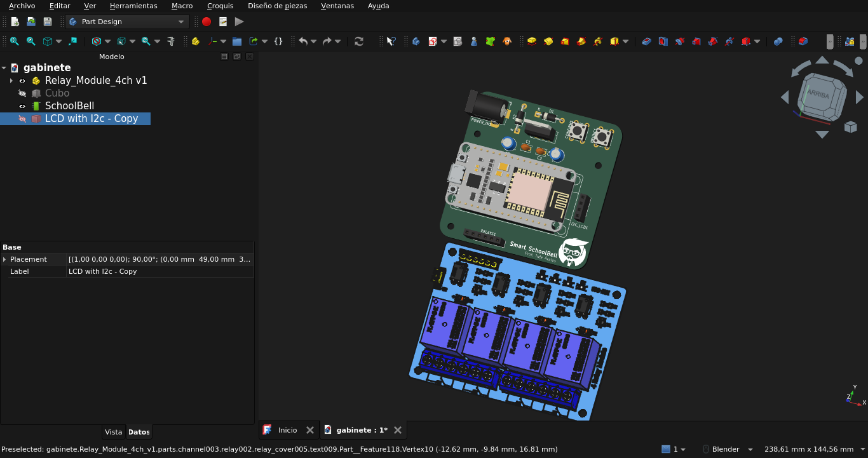Click the Boolean operation spheres icon
The image size is (868, 458).
778,41
